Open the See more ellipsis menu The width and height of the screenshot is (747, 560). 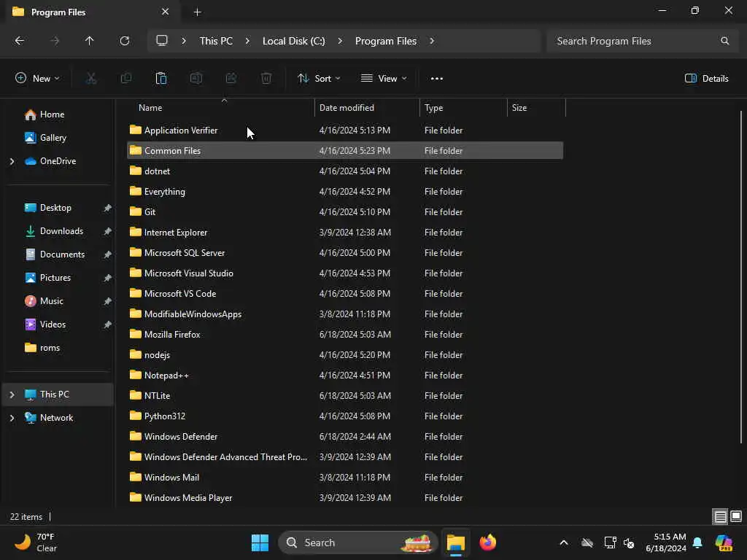click(437, 79)
